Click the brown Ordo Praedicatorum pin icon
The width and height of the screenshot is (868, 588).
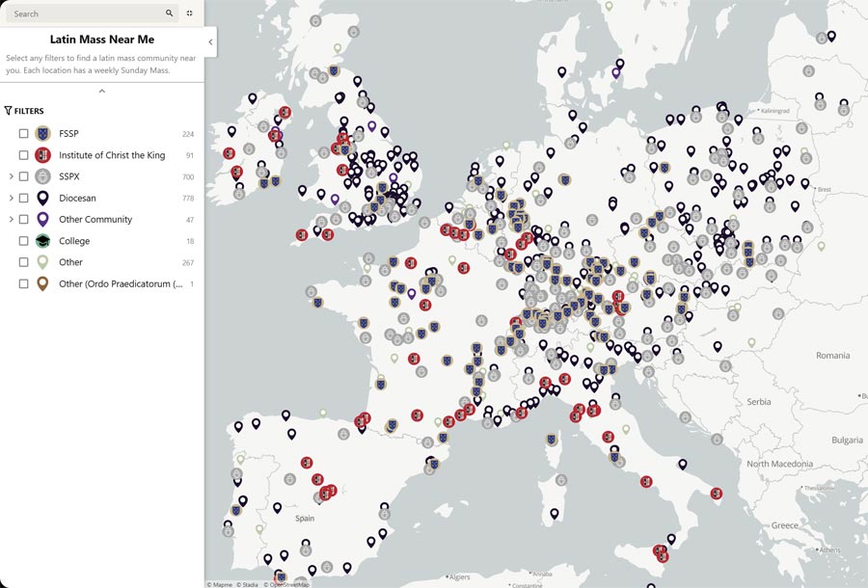pos(42,283)
